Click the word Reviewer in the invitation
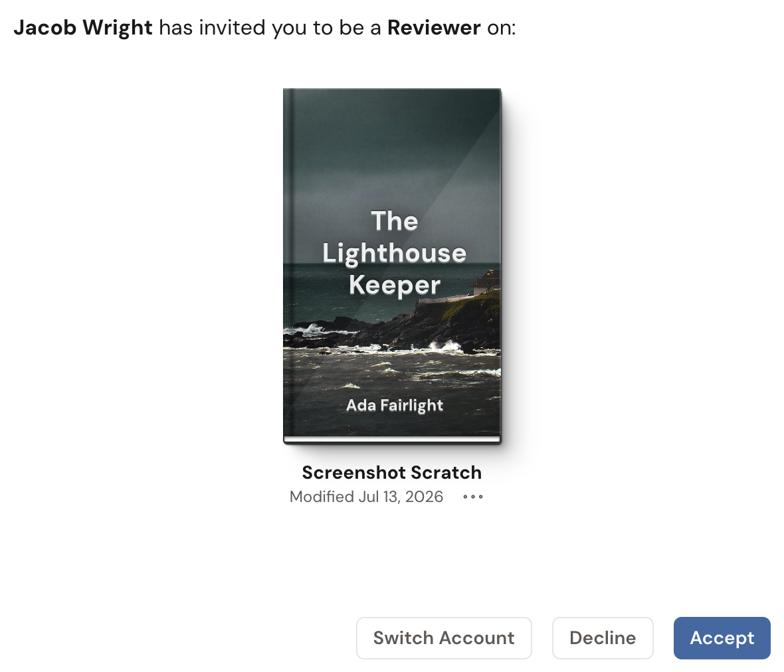This screenshot has width=784, height=672. [x=434, y=28]
